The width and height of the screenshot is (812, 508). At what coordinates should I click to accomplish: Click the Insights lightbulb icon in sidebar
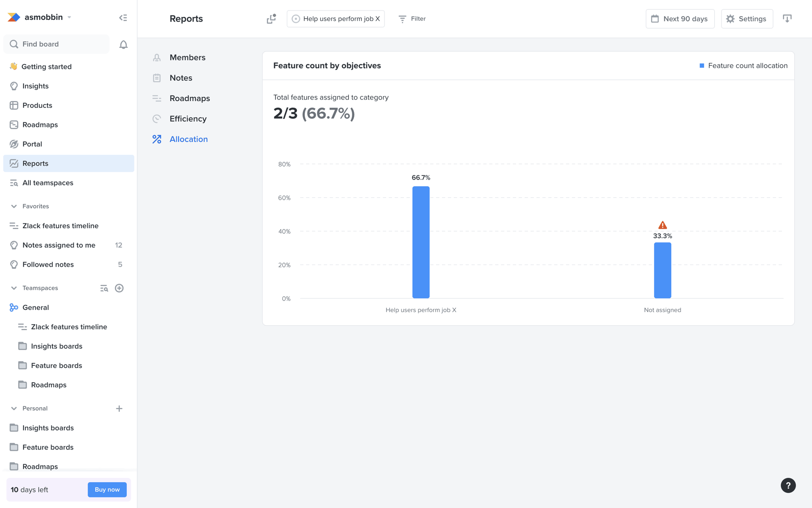pos(14,86)
